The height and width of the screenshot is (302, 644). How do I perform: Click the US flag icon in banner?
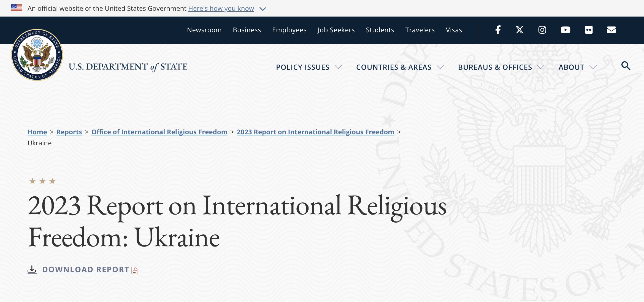coord(17,7)
